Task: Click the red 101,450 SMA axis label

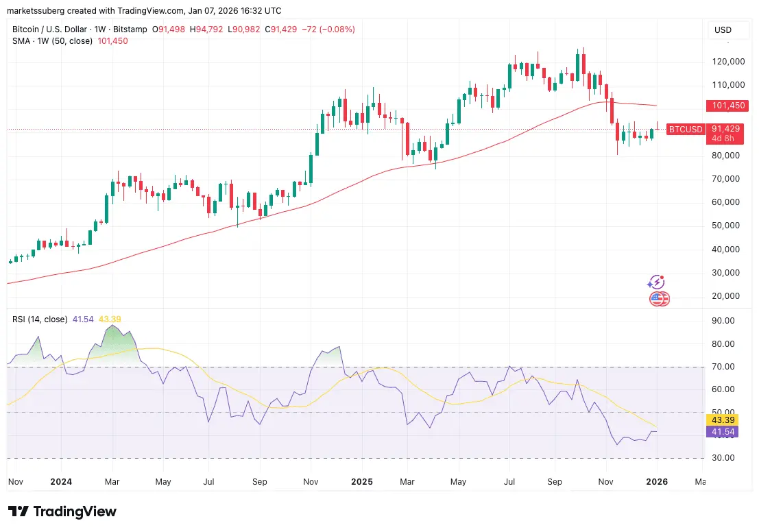Action: [729, 106]
